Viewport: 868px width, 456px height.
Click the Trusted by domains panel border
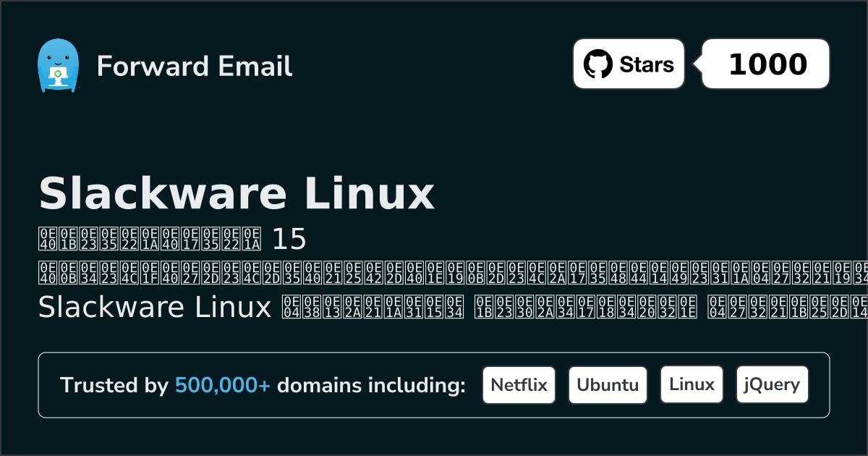434,352
